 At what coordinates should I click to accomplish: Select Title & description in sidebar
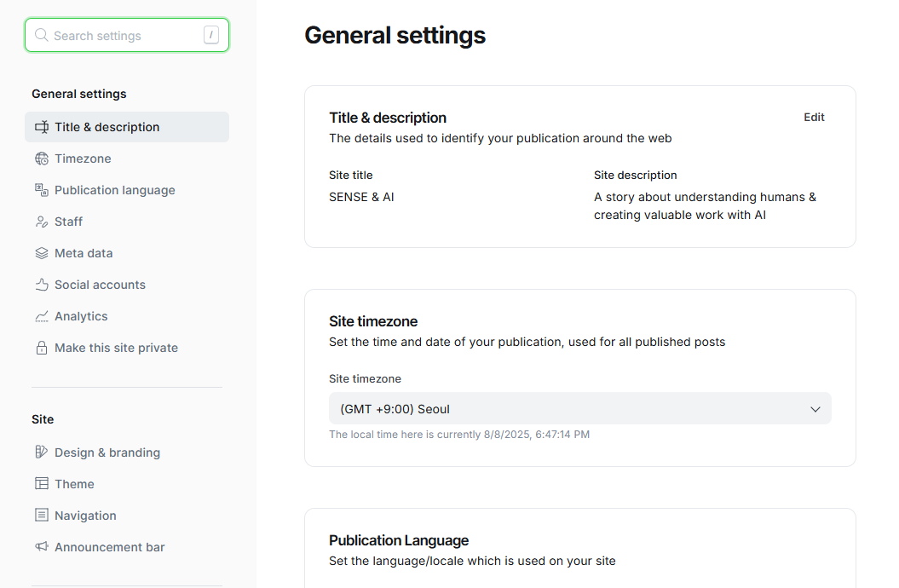tap(107, 127)
